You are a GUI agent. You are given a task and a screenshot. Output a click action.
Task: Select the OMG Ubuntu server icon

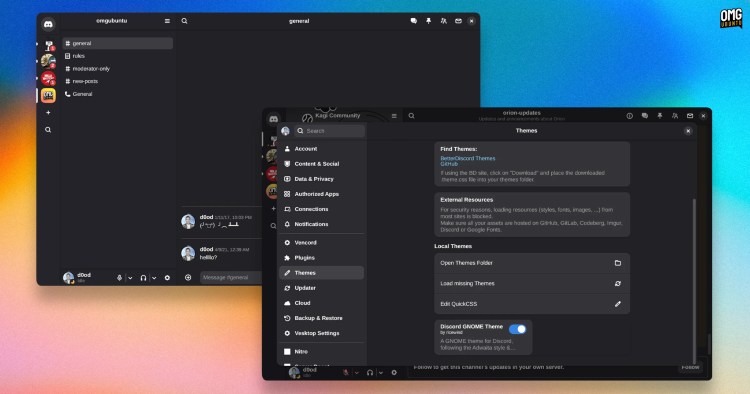(48, 96)
